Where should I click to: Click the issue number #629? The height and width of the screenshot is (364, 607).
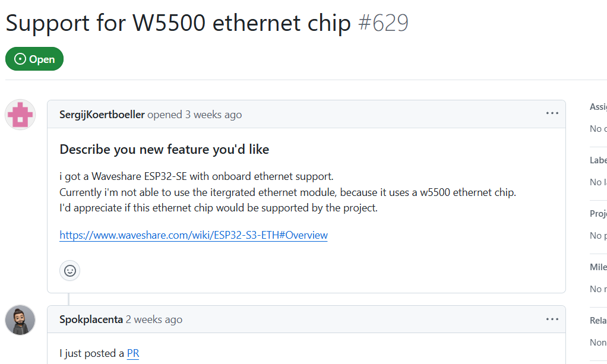[x=383, y=23]
